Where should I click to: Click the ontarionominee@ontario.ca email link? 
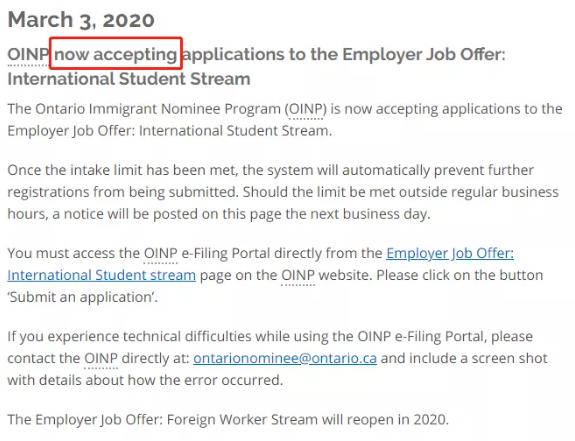285,358
